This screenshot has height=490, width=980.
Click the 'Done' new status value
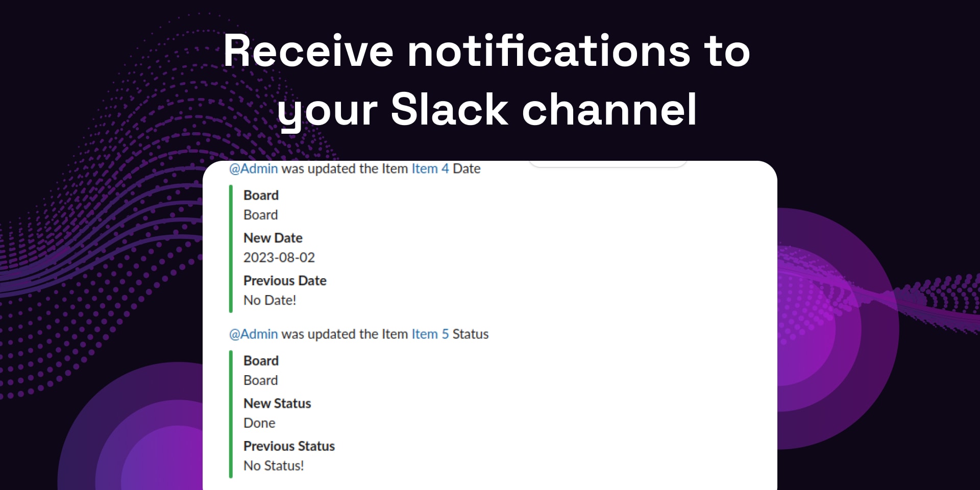pyautogui.click(x=259, y=423)
